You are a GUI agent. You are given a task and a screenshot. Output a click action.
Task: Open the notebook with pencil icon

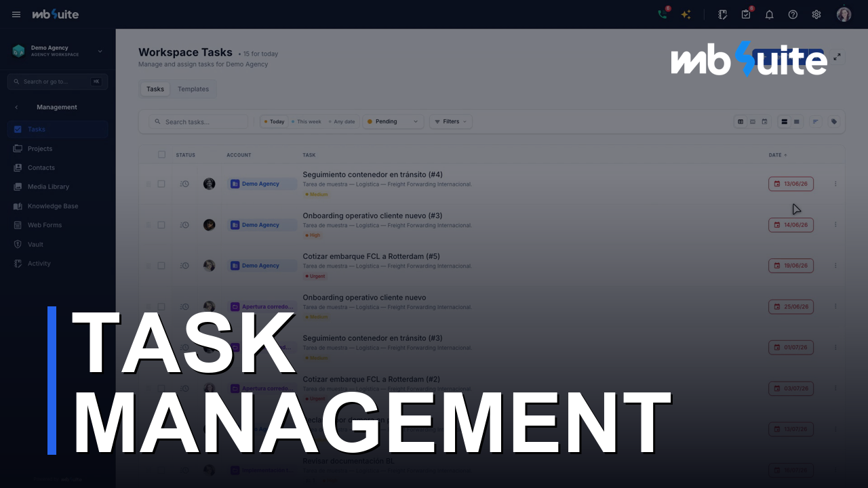pos(723,14)
